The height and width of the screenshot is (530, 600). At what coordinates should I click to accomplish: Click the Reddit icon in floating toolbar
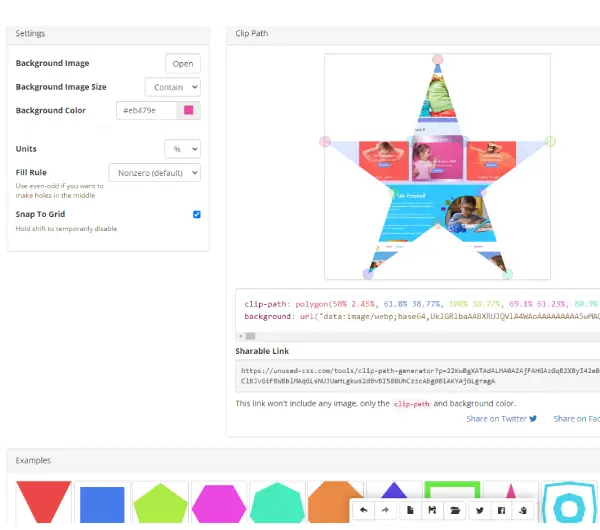point(524,510)
